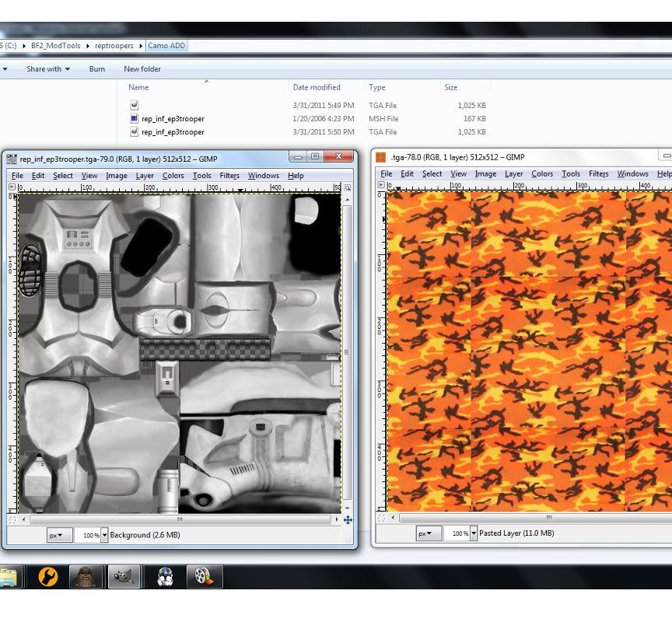
Task: Expand breadcrumb arrow after reptroopers
Action: click(x=141, y=46)
